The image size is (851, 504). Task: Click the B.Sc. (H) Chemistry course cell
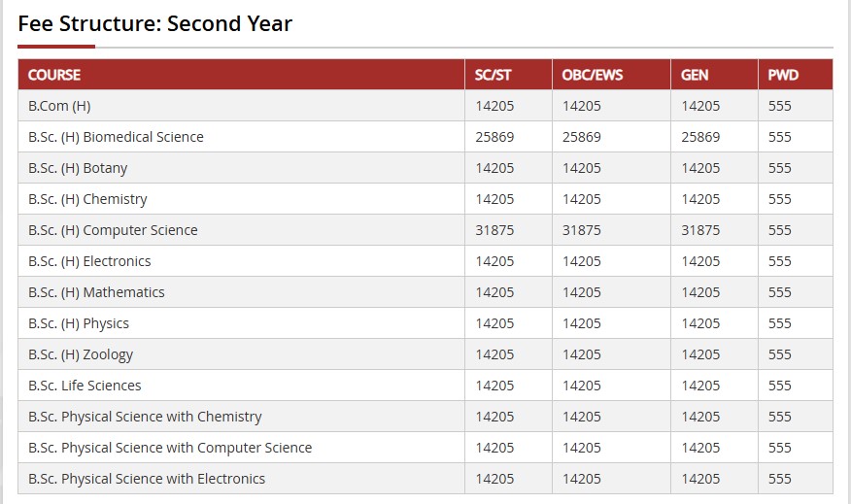pyautogui.click(x=87, y=199)
